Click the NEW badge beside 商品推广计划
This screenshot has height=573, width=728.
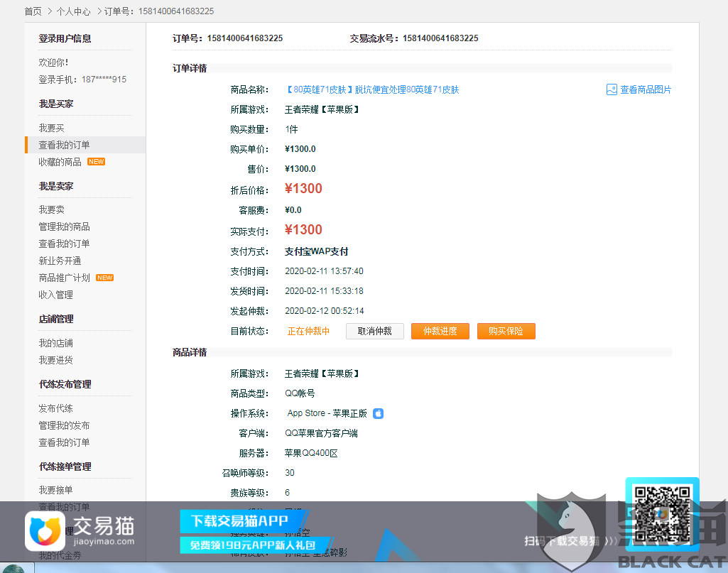105,278
